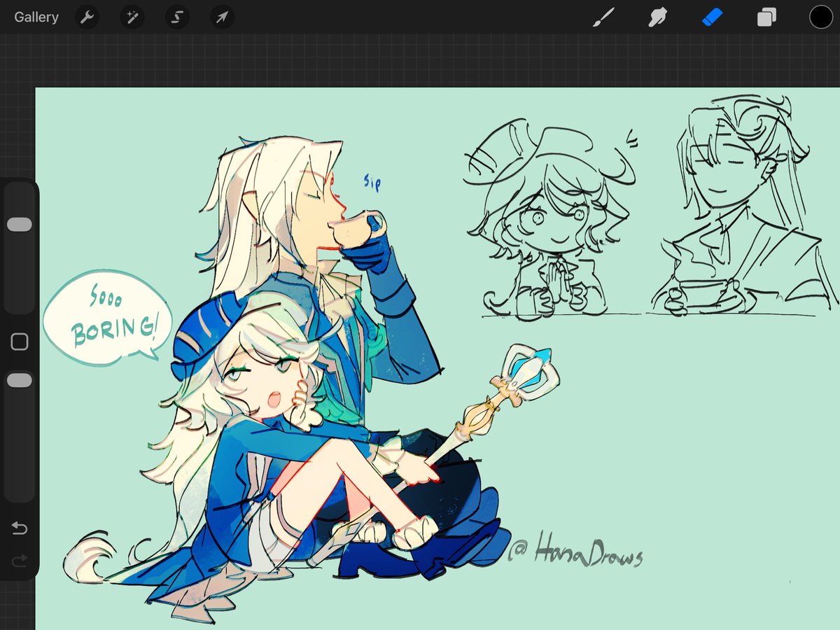
Task: Tap the Undo arrow
Action: tap(20, 528)
